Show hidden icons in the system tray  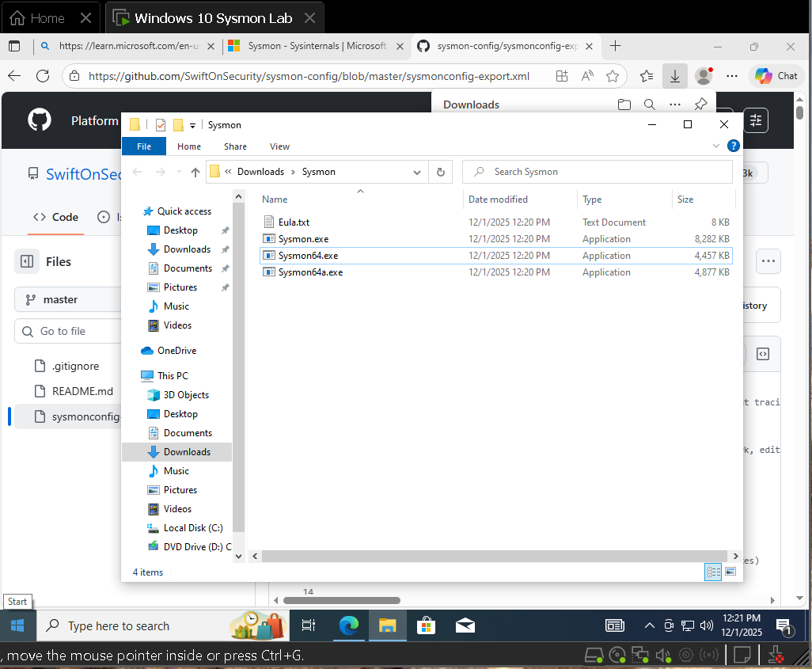[649, 625]
